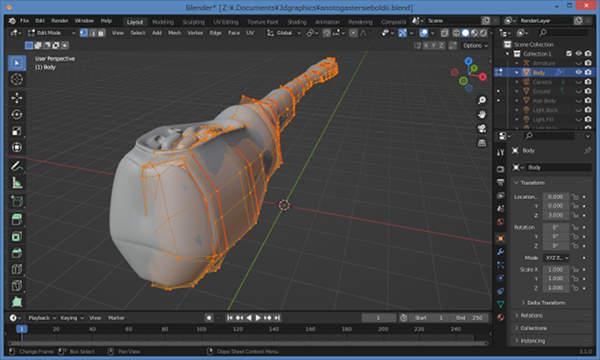This screenshot has width=600, height=360.
Task: Open Global transform orientation dropdown
Action: (x=284, y=33)
